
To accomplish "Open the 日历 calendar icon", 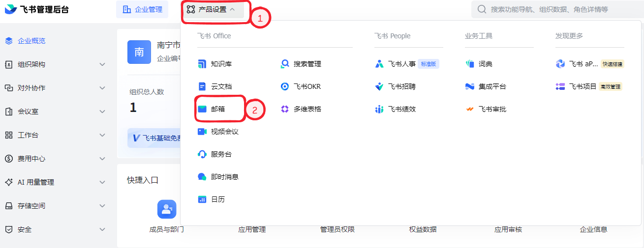I will 202,199.
